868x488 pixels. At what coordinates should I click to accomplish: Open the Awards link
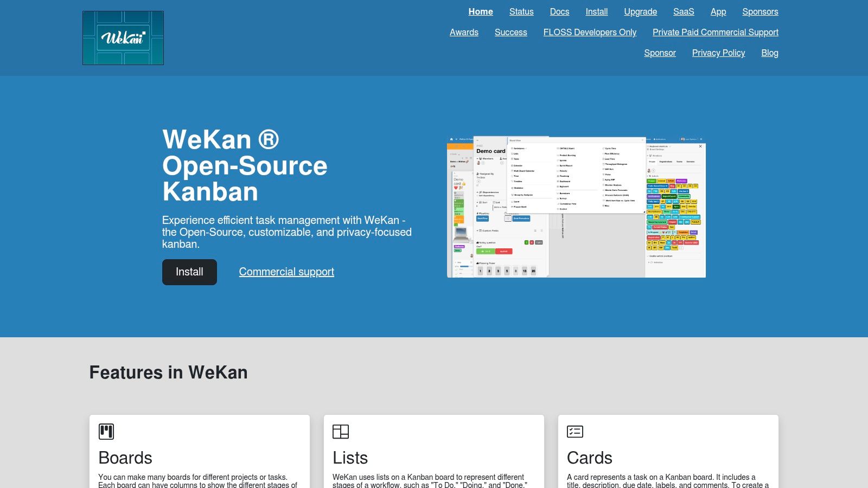(464, 32)
